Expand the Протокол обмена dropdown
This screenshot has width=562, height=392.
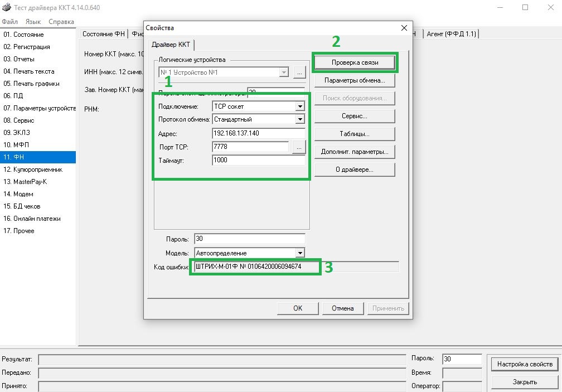click(x=300, y=119)
